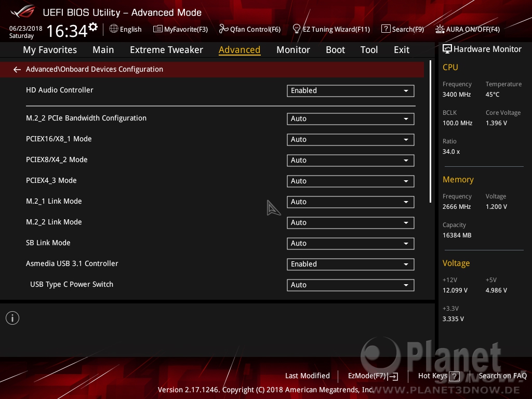Click the Hardware Monitor screen icon
This screenshot has width=532, height=399.
pos(447,49)
